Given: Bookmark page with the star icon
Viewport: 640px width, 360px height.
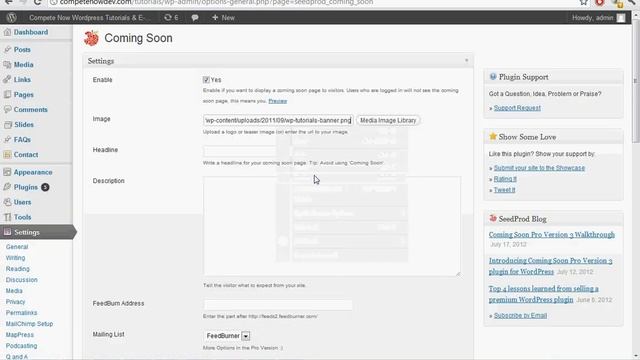Looking at the screenshot, I should coord(584,2).
